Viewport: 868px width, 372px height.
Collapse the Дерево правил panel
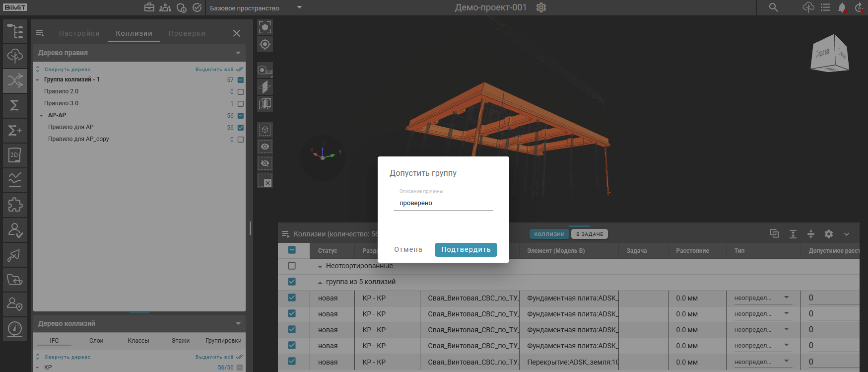tap(238, 53)
